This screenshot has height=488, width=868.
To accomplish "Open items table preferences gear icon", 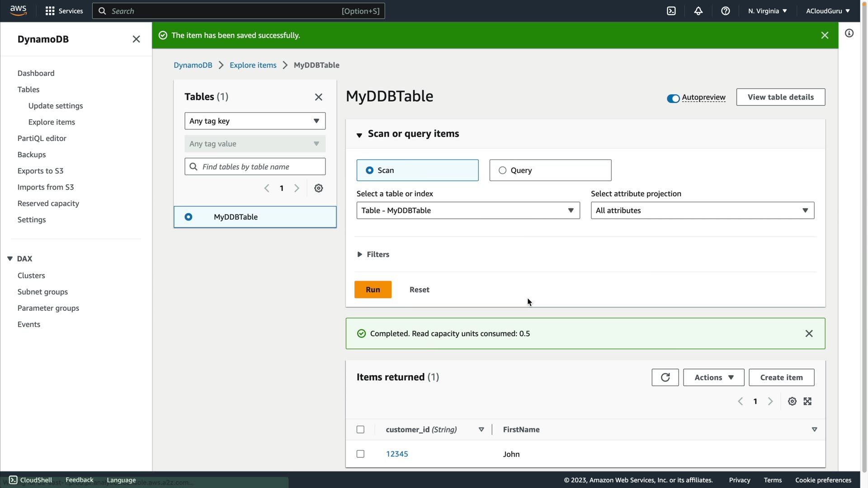I will click(792, 401).
